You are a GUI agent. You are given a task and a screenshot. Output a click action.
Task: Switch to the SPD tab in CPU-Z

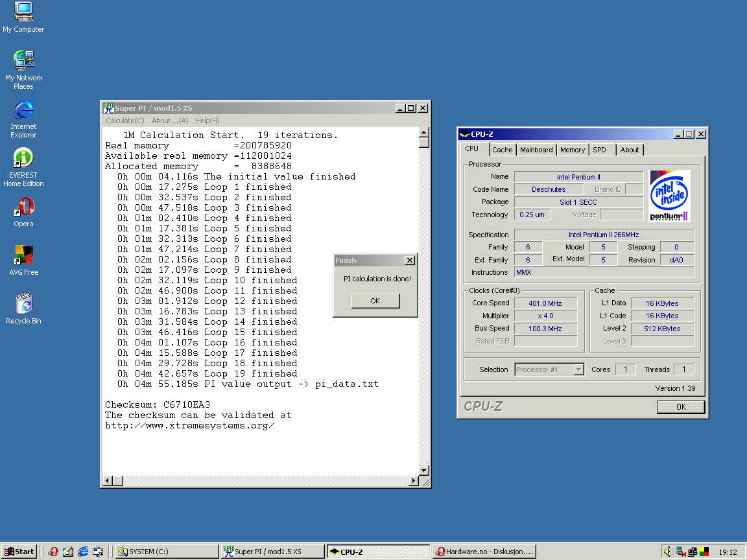[601, 150]
